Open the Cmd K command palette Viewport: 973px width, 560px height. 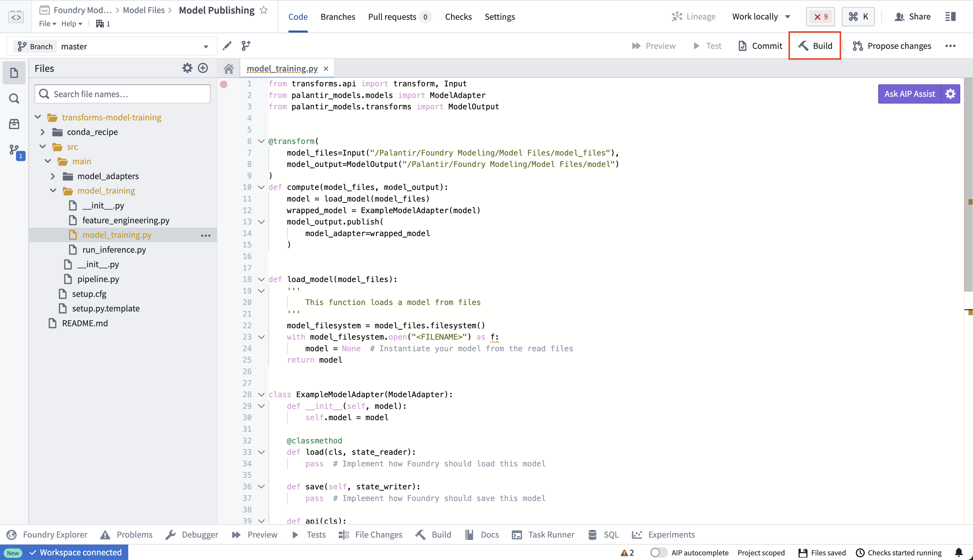pyautogui.click(x=858, y=17)
